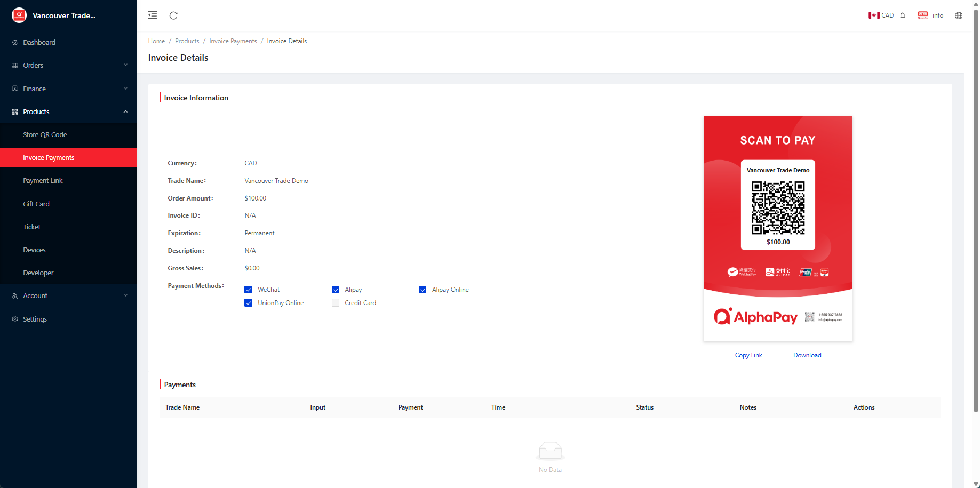
Task: Uncheck the WeChat payment method
Action: pyautogui.click(x=249, y=290)
